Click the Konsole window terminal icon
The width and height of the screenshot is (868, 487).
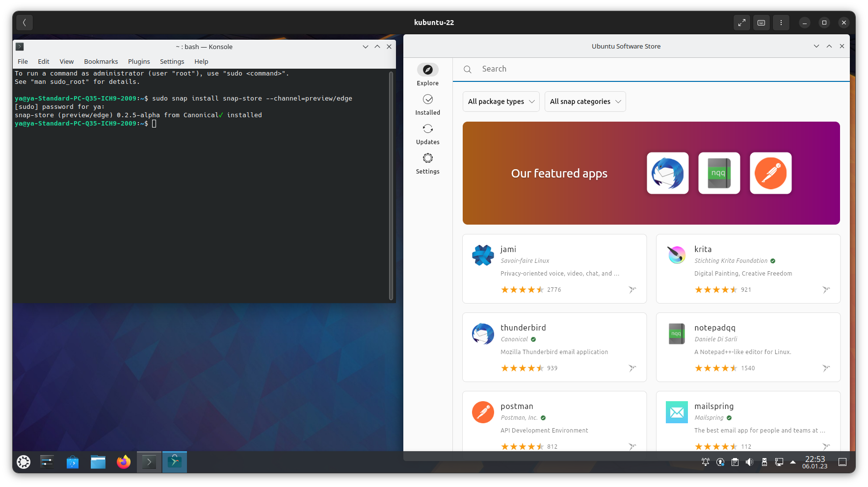point(20,47)
